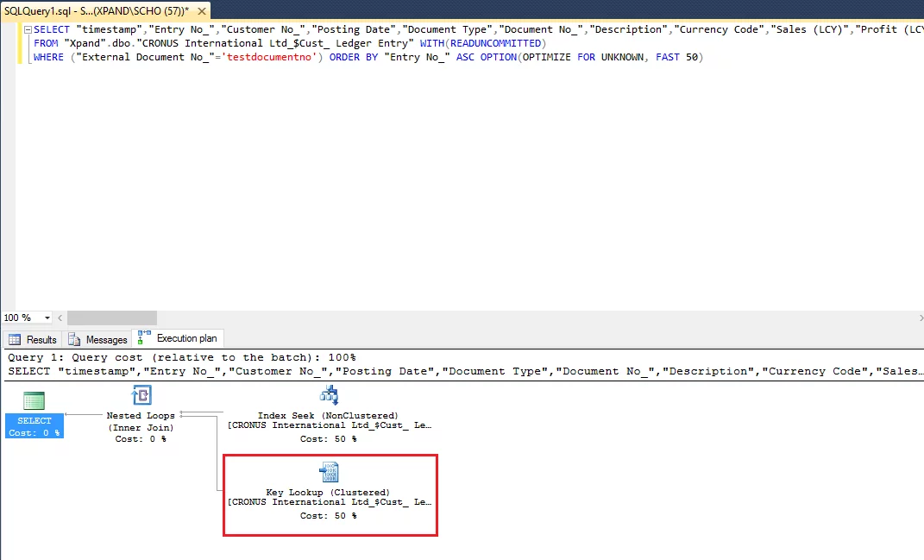Click the SELECT operator icon in plan
The image size is (924, 560).
click(34, 400)
